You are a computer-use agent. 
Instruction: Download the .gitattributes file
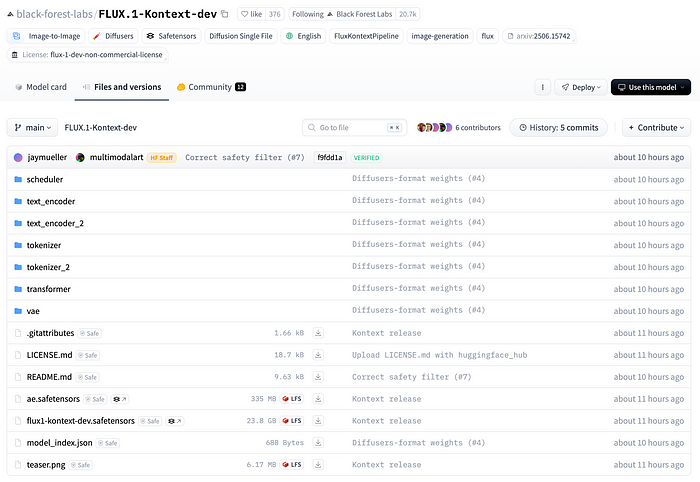(x=318, y=333)
